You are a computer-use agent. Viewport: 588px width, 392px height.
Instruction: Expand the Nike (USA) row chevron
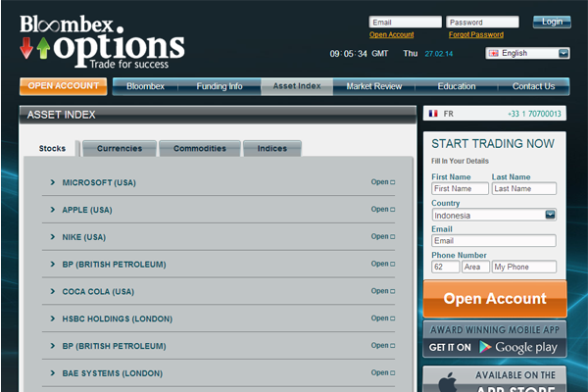(x=53, y=237)
